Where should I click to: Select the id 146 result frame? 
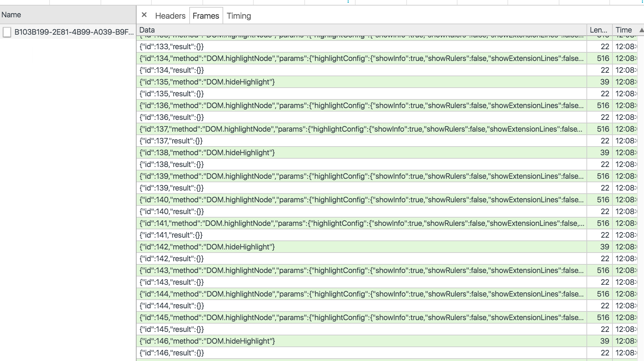tap(172, 353)
